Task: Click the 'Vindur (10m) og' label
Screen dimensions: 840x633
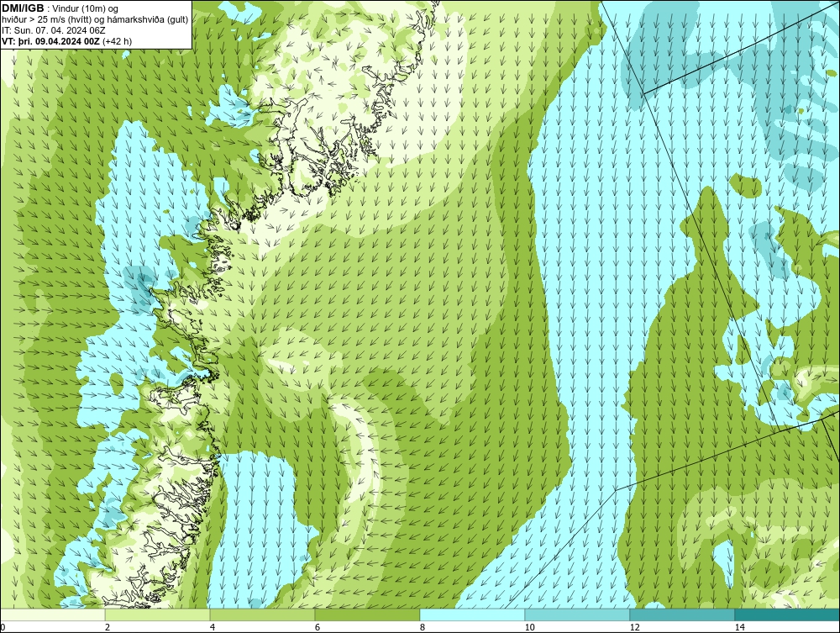Action: tap(85, 9)
